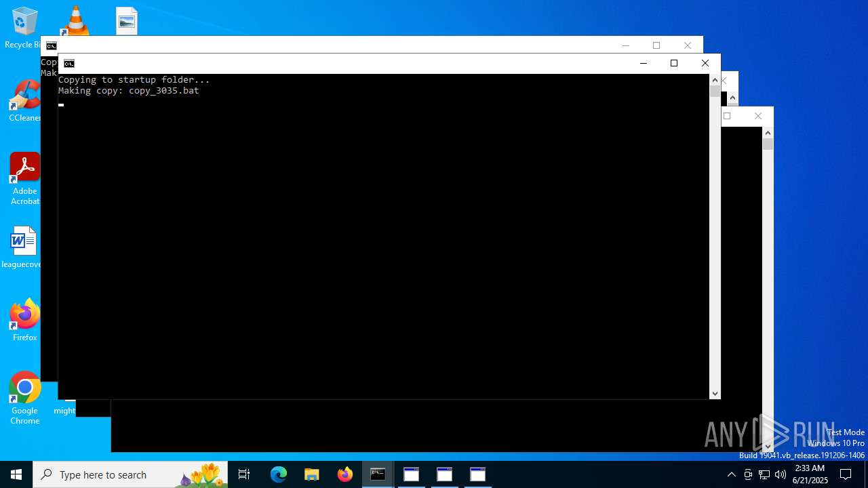
Task: Open the image file icon on desktop
Action: coord(127,21)
